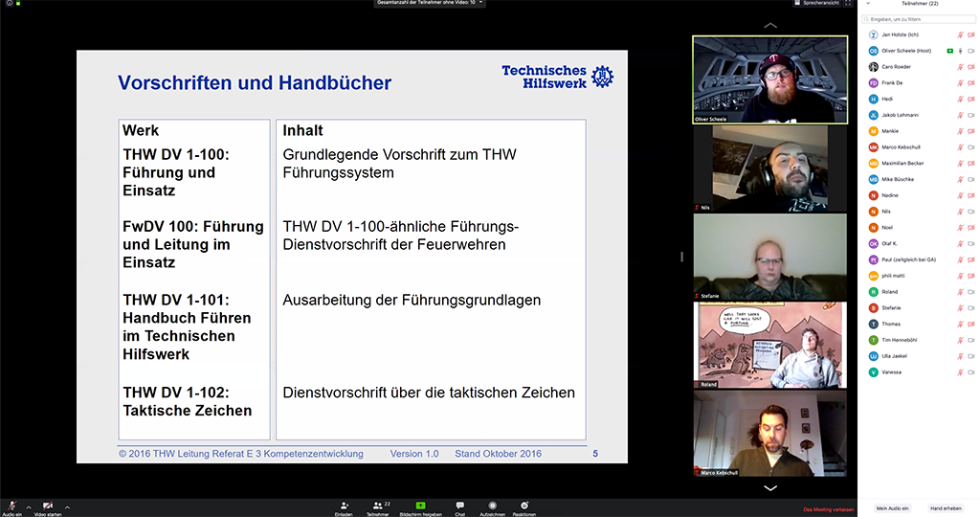
Task: Open the Chat icon in toolbar
Action: point(459,505)
